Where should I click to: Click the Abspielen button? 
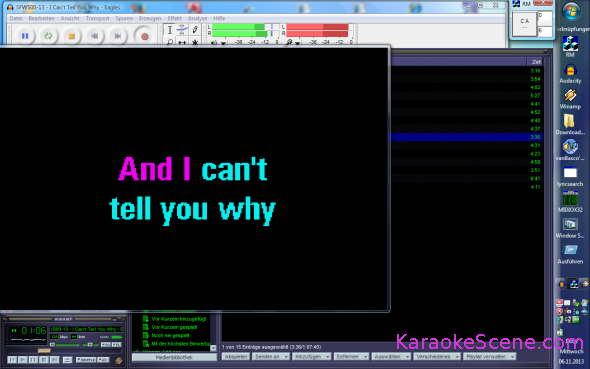(x=236, y=357)
